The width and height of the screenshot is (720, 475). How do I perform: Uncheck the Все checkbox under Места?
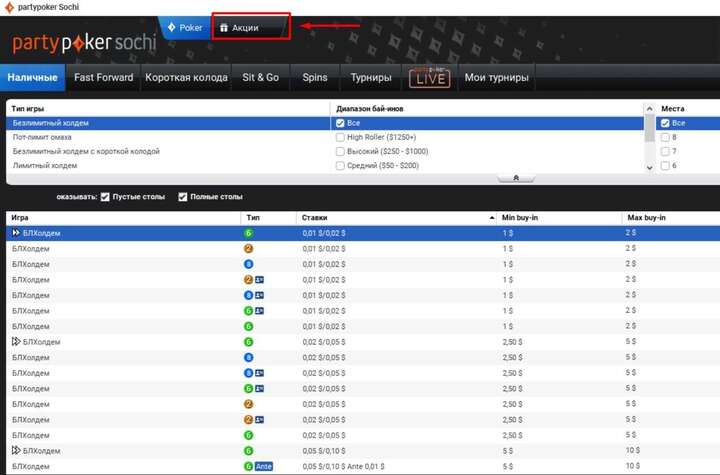coord(665,123)
